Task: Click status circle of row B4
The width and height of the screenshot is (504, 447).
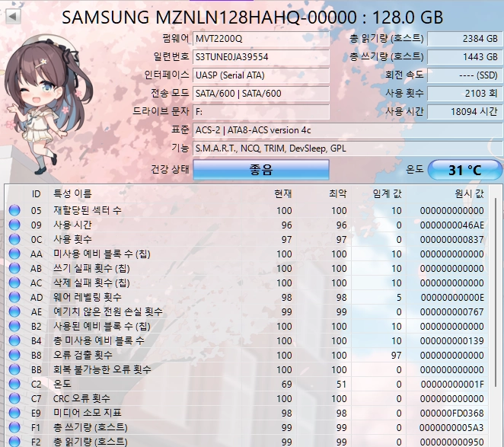Action: pos(14,340)
